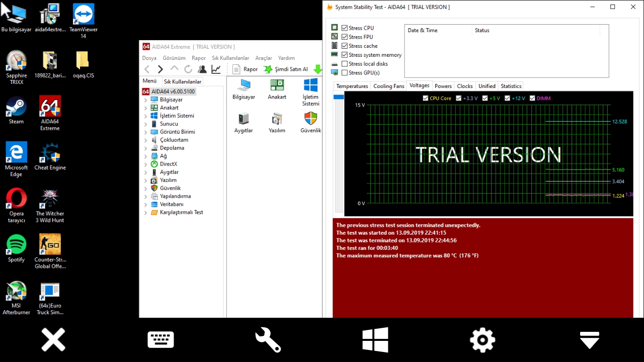Uncheck Stress system memory option

pyautogui.click(x=345, y=55)
